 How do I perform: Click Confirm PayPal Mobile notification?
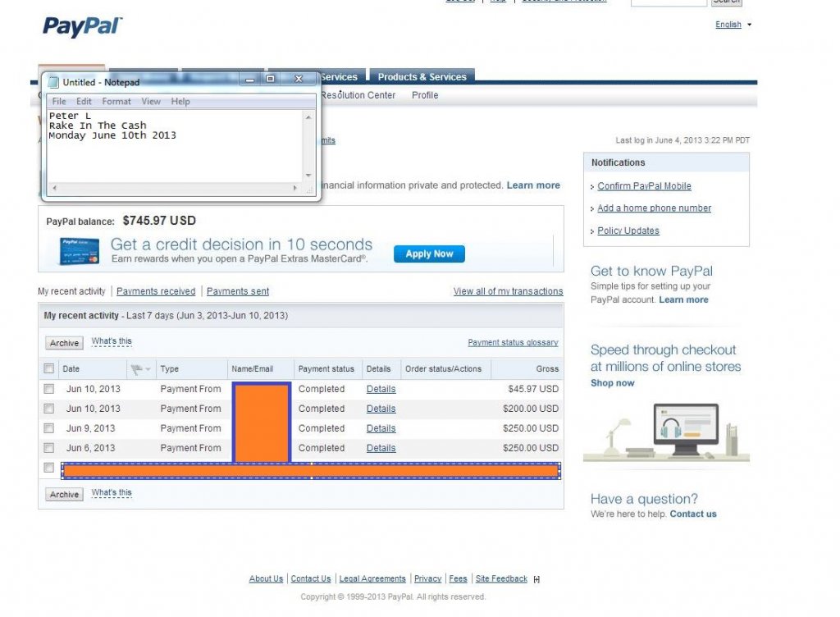coord(644,186)
